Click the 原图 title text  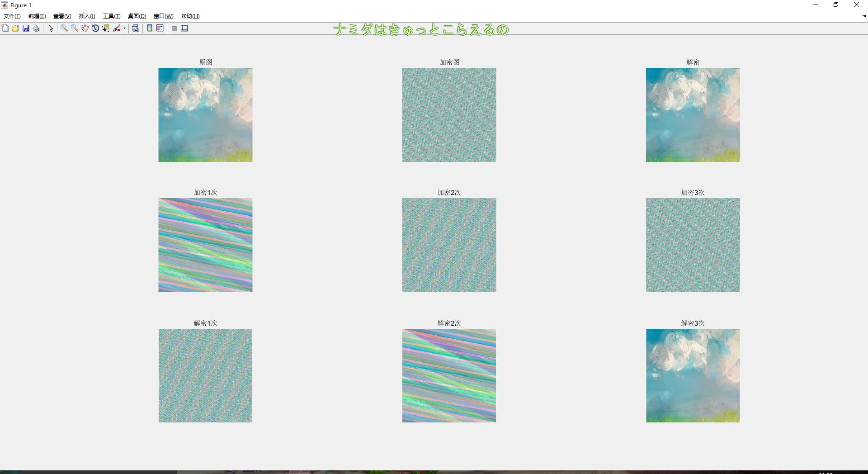(206, 62)
